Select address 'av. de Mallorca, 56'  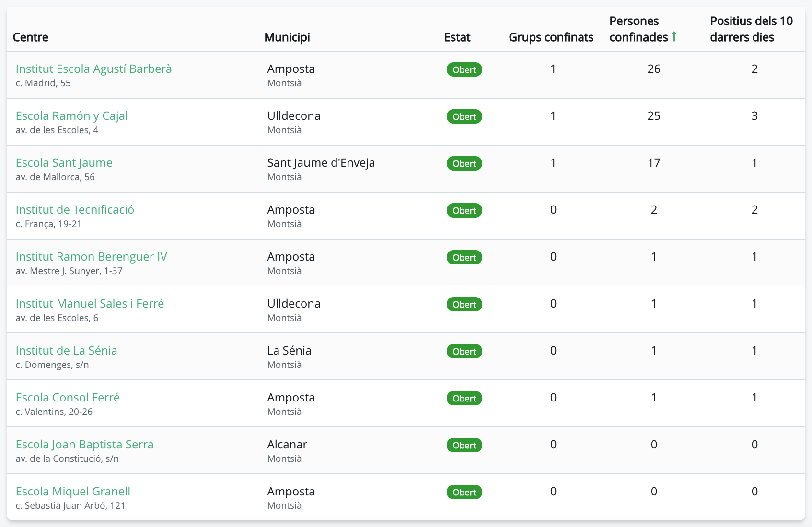[x=55, y=177]
